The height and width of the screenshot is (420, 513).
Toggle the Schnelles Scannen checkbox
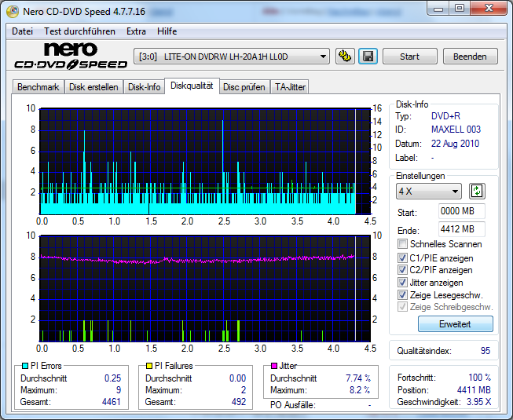(x=403, y=244)
